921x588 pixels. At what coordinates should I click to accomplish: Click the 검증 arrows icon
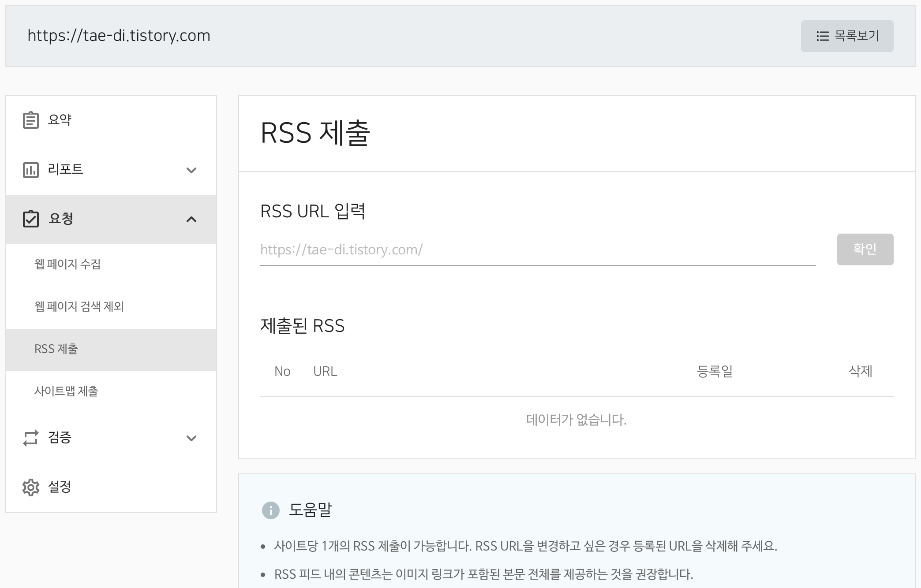tap(30, 438)
